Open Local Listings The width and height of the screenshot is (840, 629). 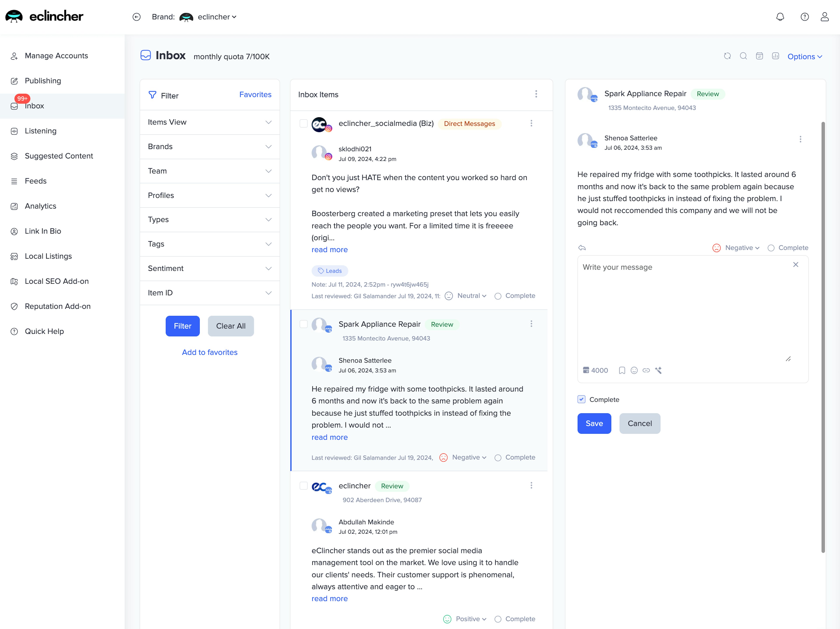(48, 256)
